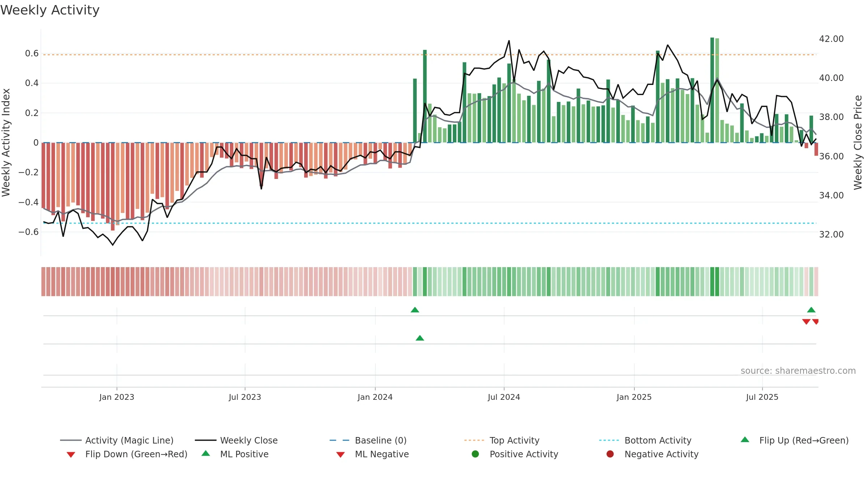The height and width of the screenshot is (488, 868).
Task: Click the 40.00 price axis tick
Action: click(x=831, y=78)
